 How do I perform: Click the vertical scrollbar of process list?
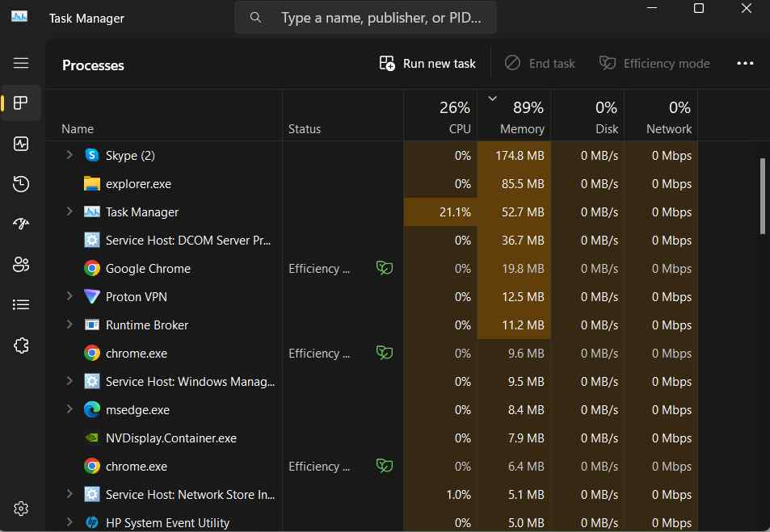(x=763, y=196)
